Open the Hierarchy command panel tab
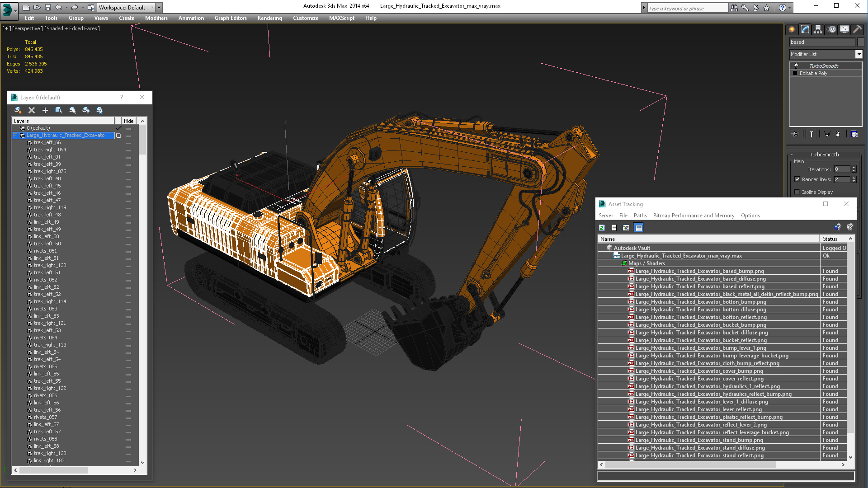The width and height of the screenshot is (868, 488). pos(818,29)
